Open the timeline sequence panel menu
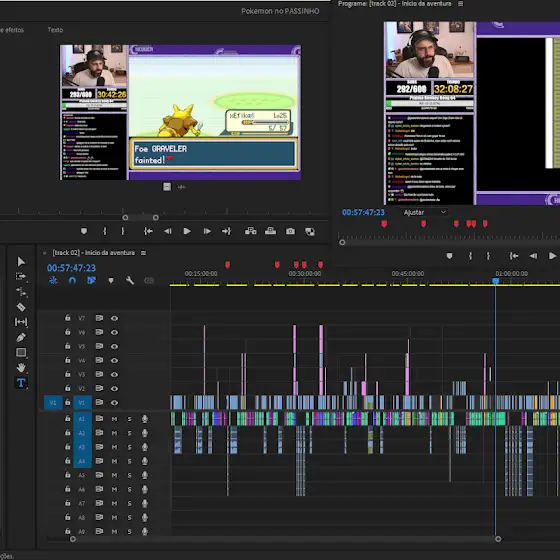The image size is (560, 560). (143, 253)
